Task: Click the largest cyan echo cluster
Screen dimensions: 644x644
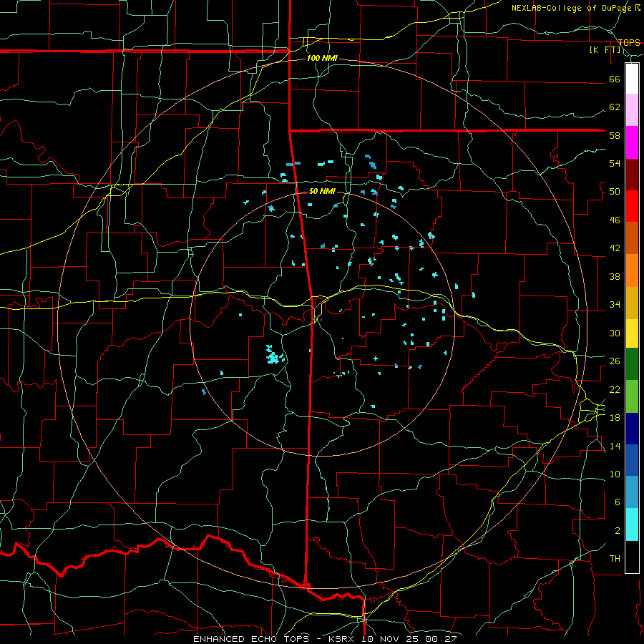Action: tap(274, 356)
